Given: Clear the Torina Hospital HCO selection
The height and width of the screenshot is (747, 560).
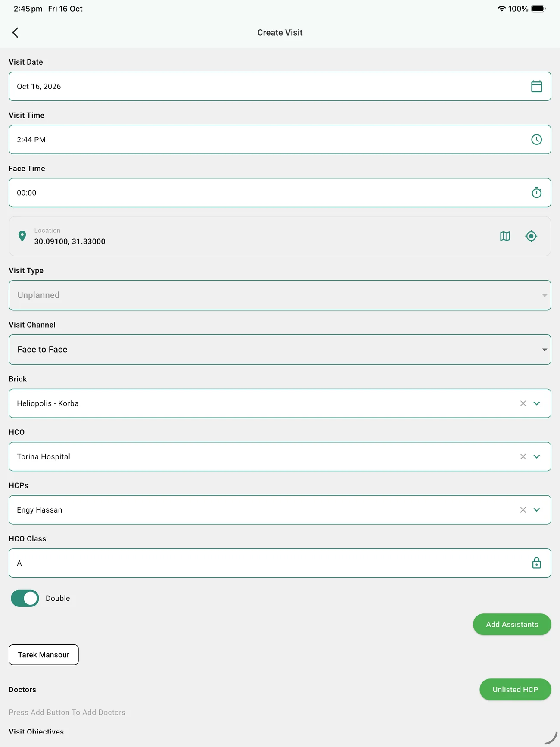Looking at the screenshot, I should tap(523, 456).
